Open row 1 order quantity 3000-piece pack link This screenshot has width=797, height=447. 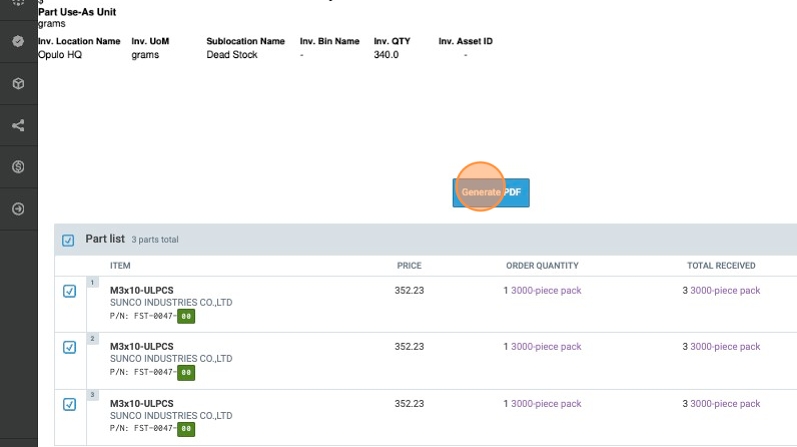click(546, 291)
